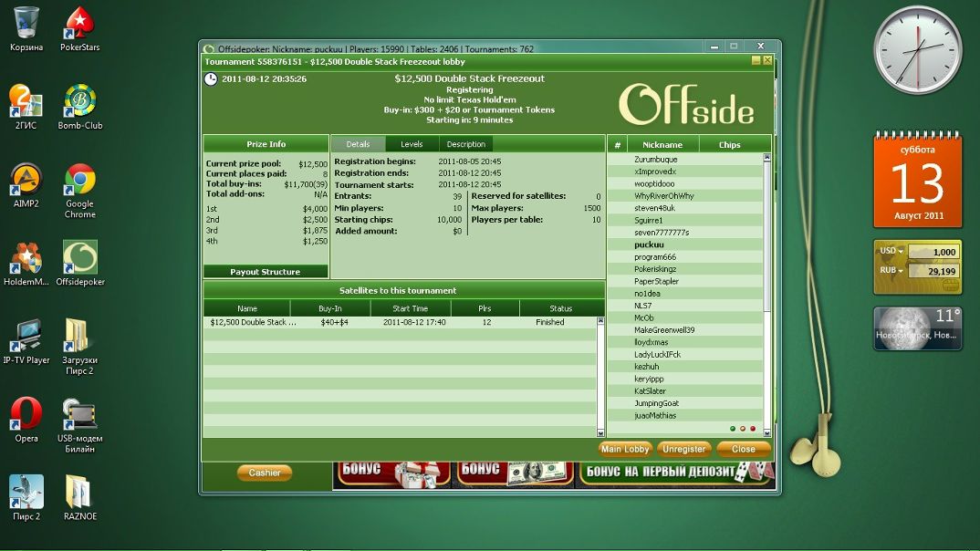Click the Payout Structure button
980x551 pixels.
266,272
